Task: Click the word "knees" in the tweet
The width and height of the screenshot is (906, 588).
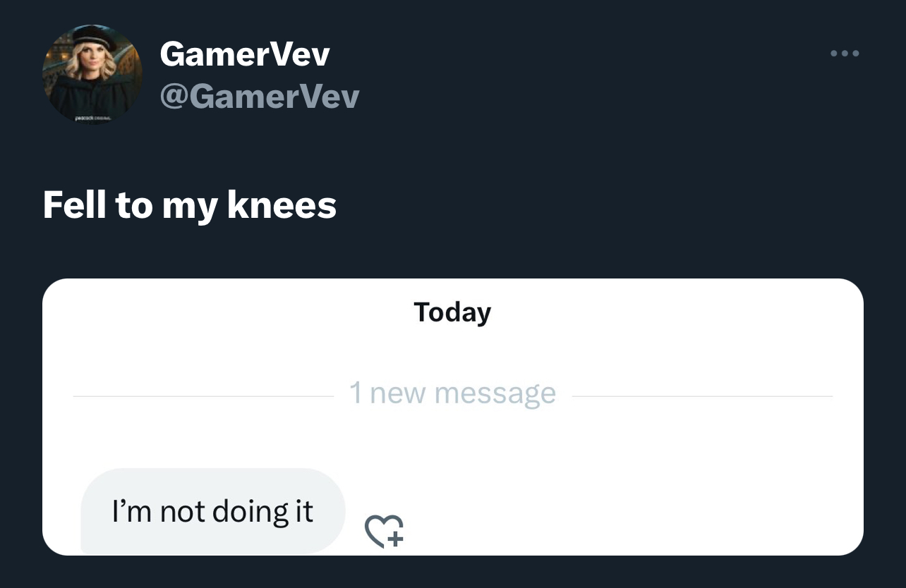Action: pyautogui.click(x=282, y=205)
